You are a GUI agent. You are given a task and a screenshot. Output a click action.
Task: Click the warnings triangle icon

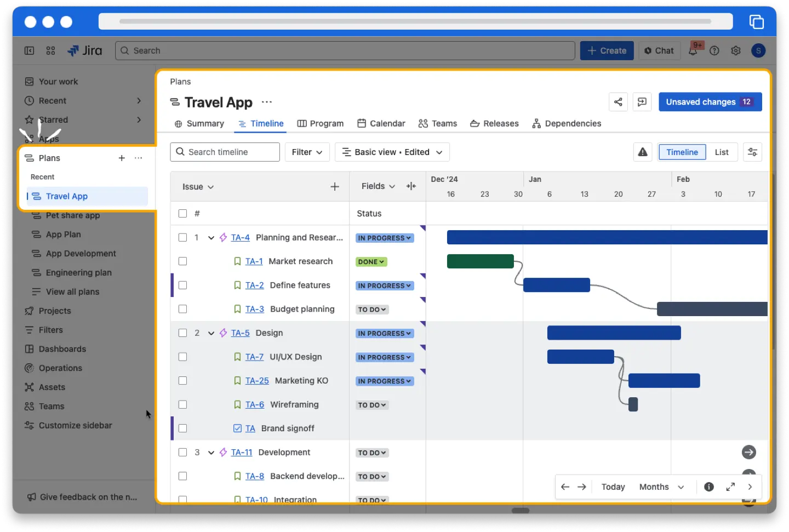[643, 152]
